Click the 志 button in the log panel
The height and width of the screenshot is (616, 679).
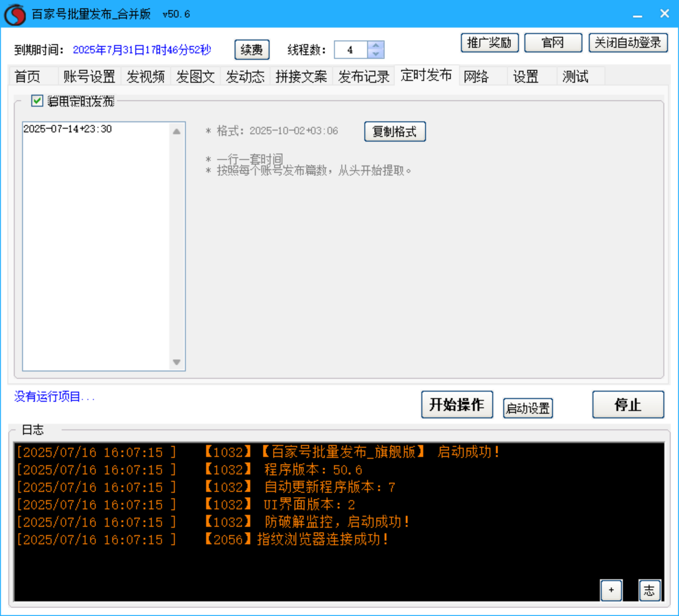tap(650, 590)
